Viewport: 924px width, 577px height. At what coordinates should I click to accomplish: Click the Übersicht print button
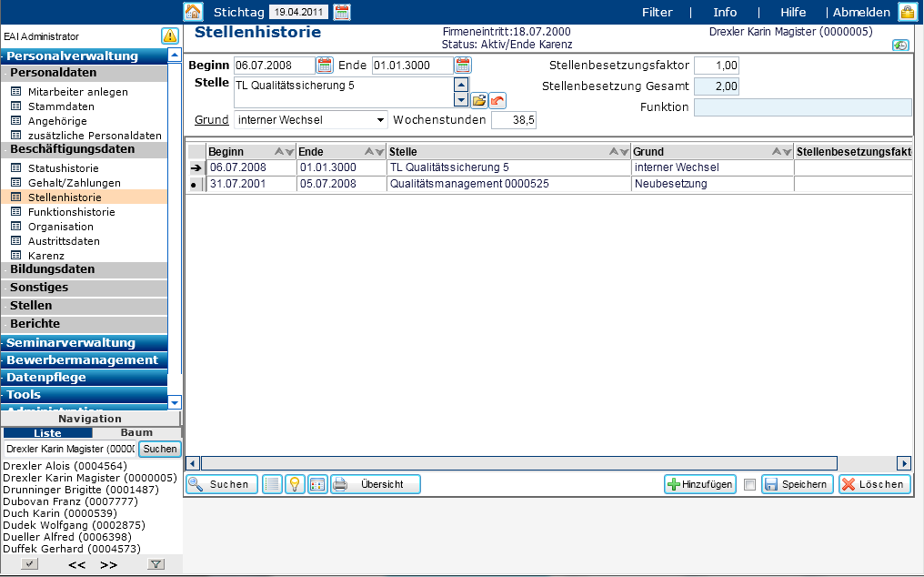(376, 484)
